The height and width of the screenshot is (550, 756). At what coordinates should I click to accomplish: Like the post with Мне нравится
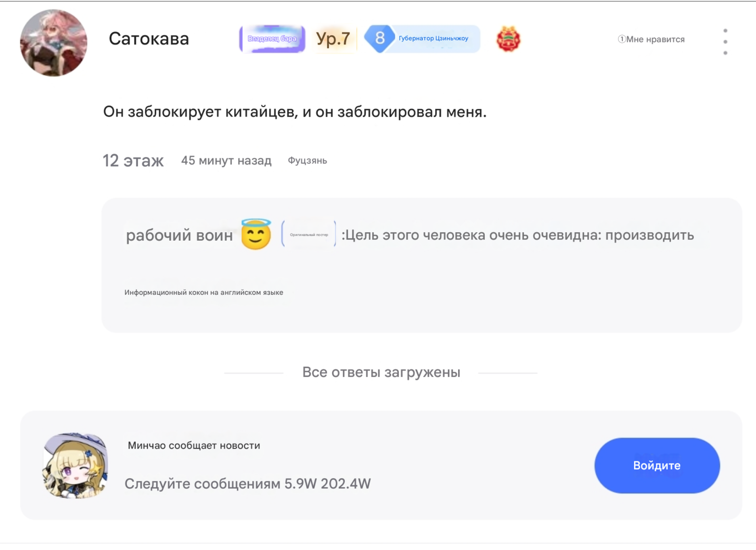pos(651,40)
